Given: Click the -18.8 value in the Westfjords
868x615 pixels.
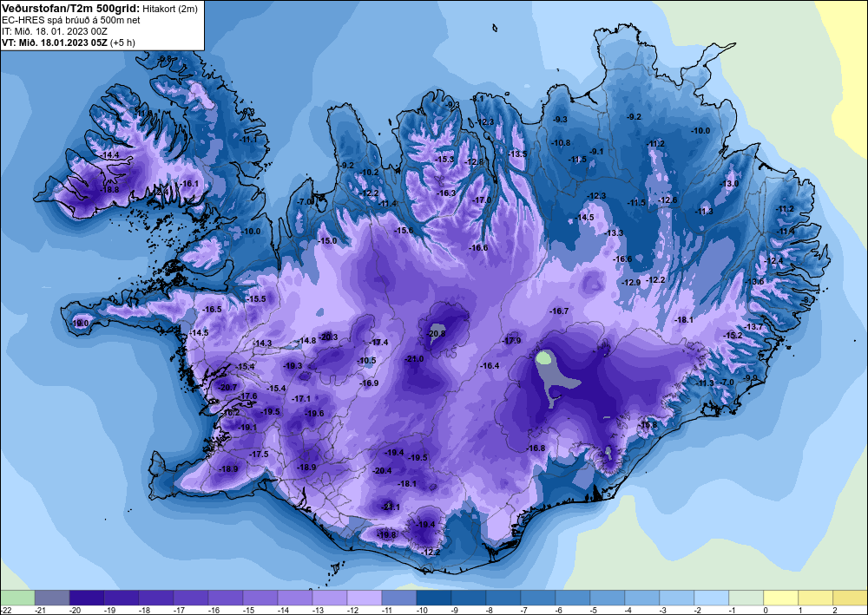Looking at the screenshot, I should click(109, 189).
